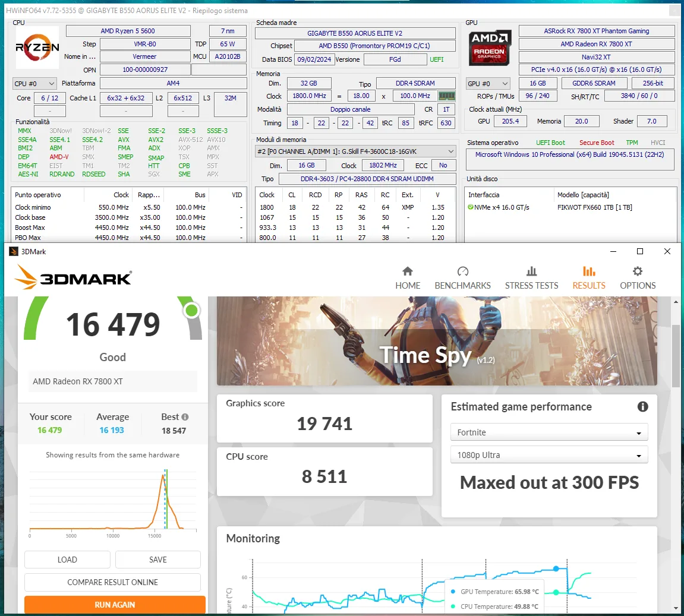
Task: Click the HVCI status label
Action: pos(658,143)
